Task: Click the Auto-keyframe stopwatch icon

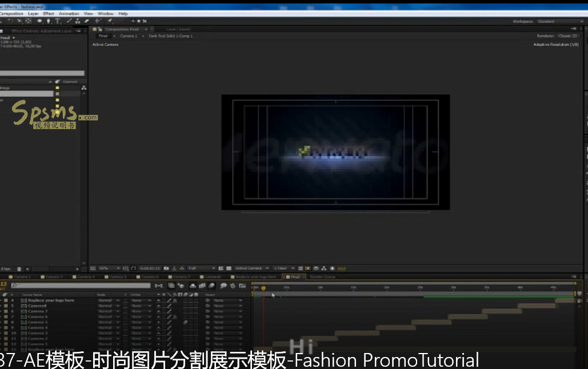Action: 233,286
